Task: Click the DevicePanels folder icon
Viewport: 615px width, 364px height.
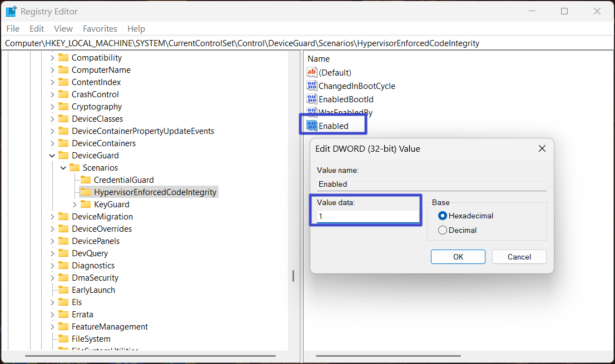Action: coord(63,241)
